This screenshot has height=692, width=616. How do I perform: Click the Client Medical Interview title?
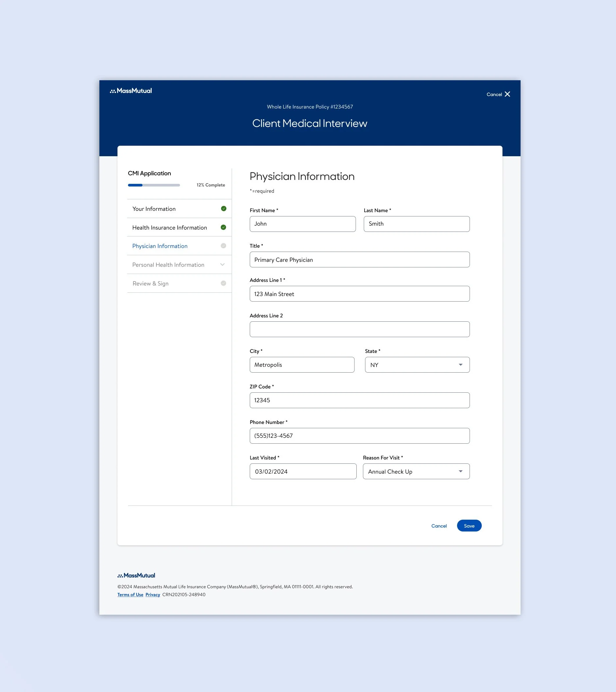[310, 123]
